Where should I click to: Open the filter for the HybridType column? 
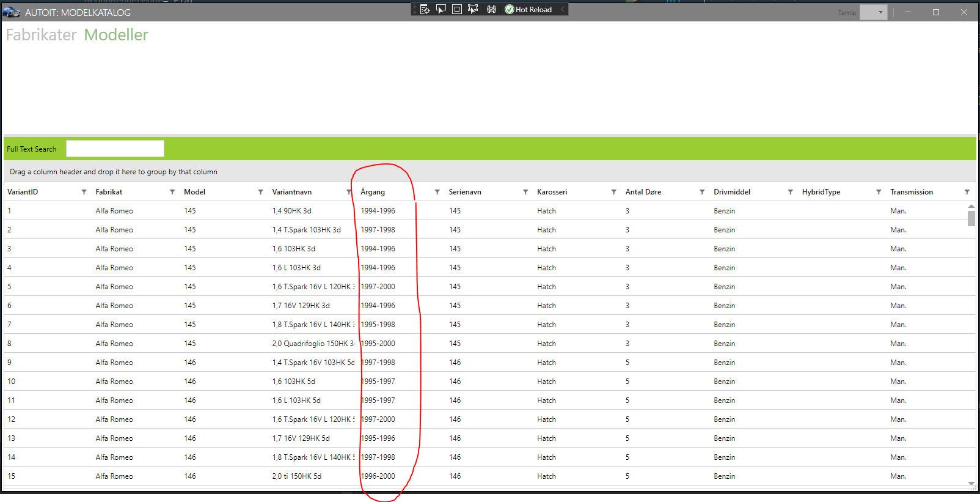tap(879, 192)
